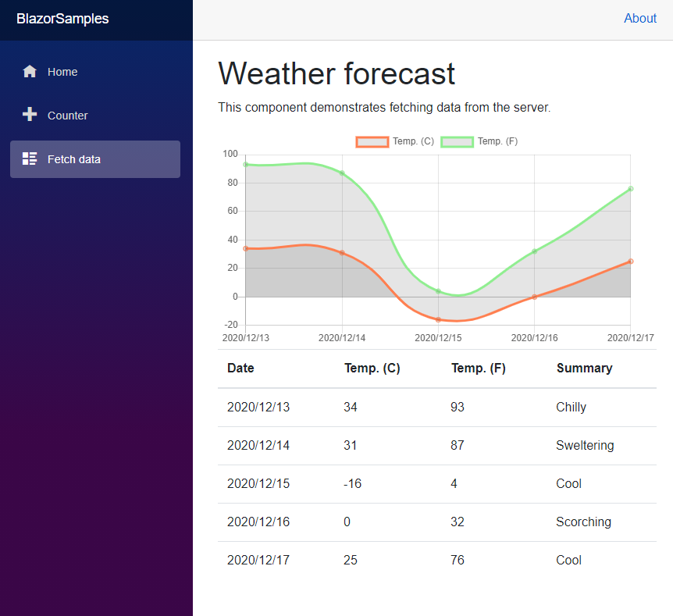
Task: Click the green Temp. (F) legend swatch
Action: tap(457, 141)
